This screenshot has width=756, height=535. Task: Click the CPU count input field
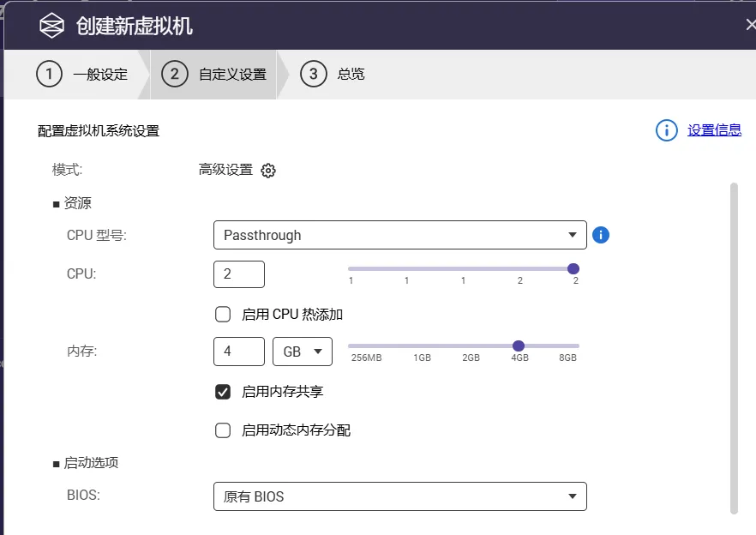238,274
